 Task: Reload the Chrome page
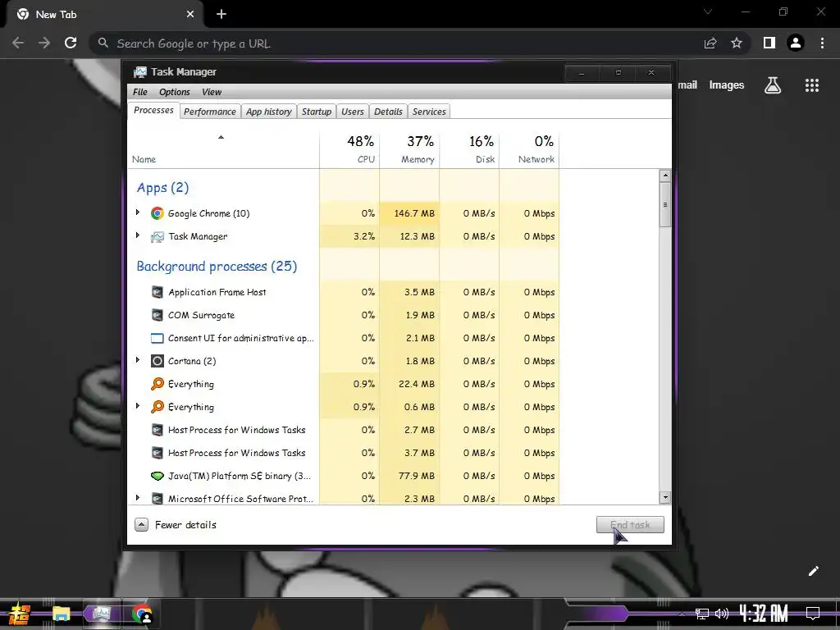point(71,43)
